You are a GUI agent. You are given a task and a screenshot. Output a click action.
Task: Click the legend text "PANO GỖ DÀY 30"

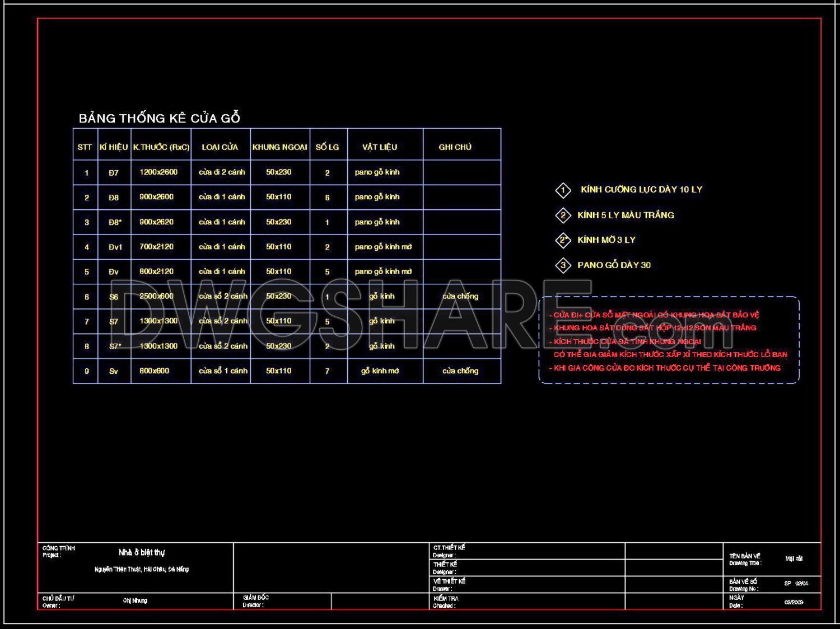click(614, 265)
